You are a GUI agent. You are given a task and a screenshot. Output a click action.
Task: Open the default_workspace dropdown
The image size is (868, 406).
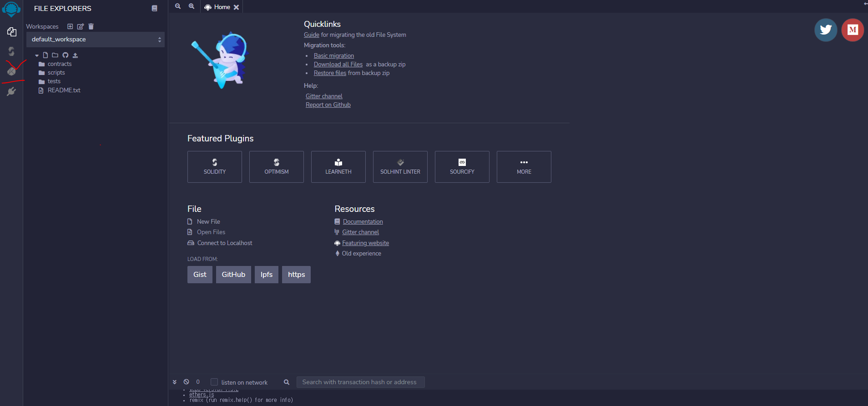tap(96, 40)
